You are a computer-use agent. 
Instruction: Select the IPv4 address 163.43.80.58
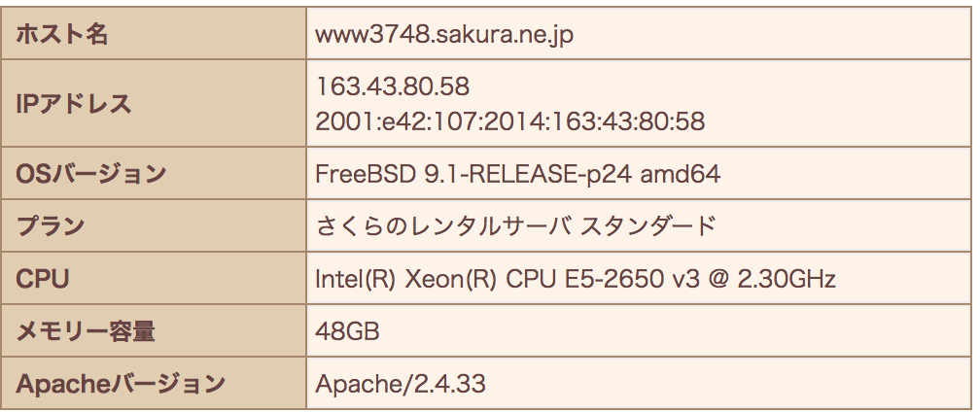point(392,86)
